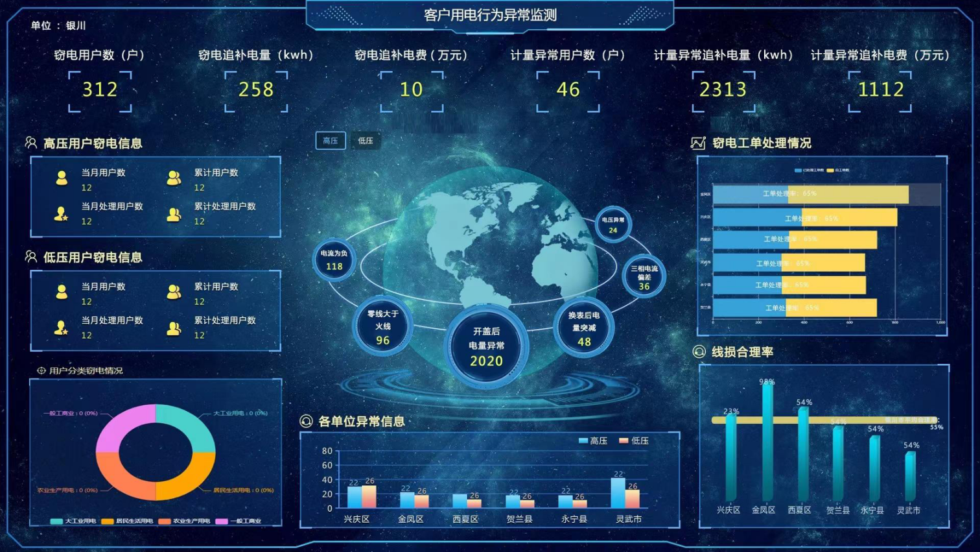The height and width of the screenshot is (552, 980).
Task: Select the 开盖后电量异常 2020 bubble
Action: tap(486, 346)
